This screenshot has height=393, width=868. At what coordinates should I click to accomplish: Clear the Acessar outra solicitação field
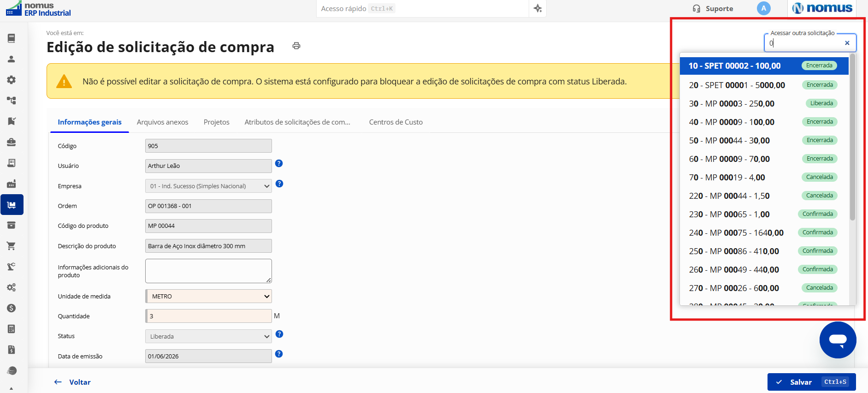tap(847, 43)
